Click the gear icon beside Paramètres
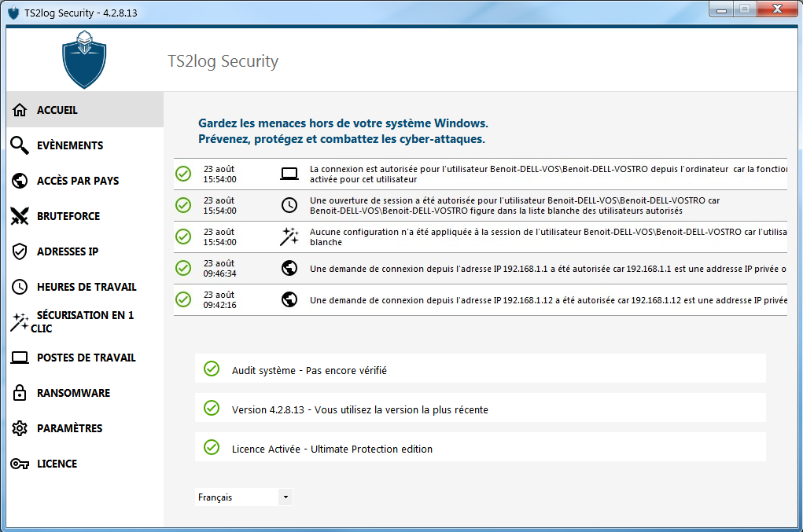This screenshot has width=803, height=532. [20, 428]
